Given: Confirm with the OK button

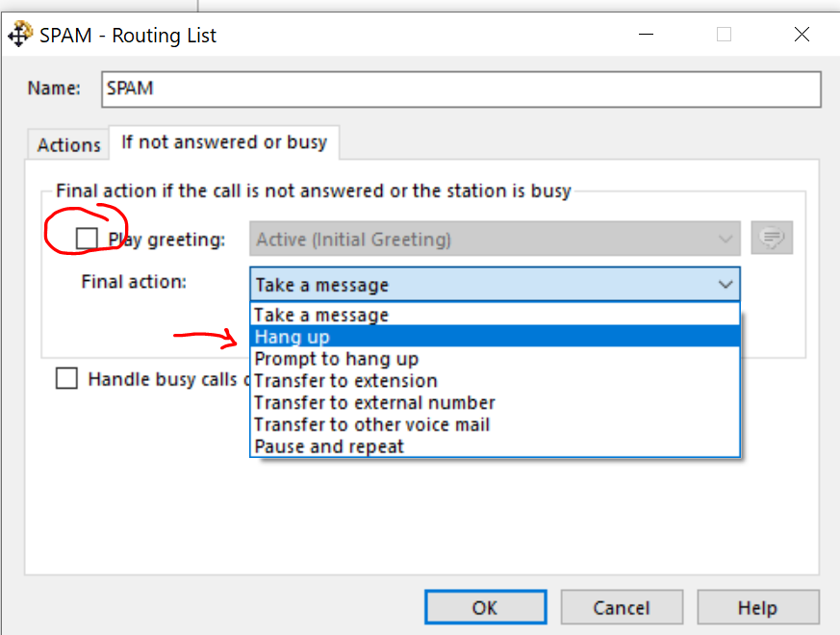Looking at the screenshot, I should pos(485,607).
